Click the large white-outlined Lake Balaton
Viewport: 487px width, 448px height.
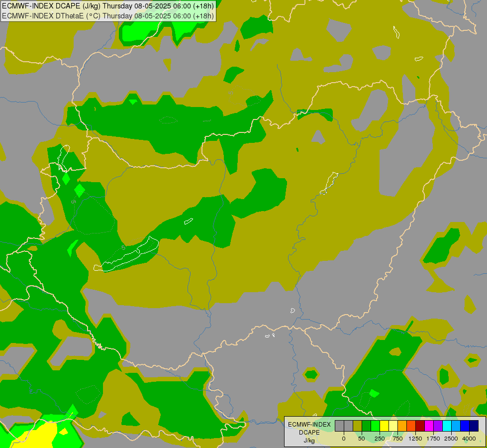pyautogui.click(x=126, y=254)
